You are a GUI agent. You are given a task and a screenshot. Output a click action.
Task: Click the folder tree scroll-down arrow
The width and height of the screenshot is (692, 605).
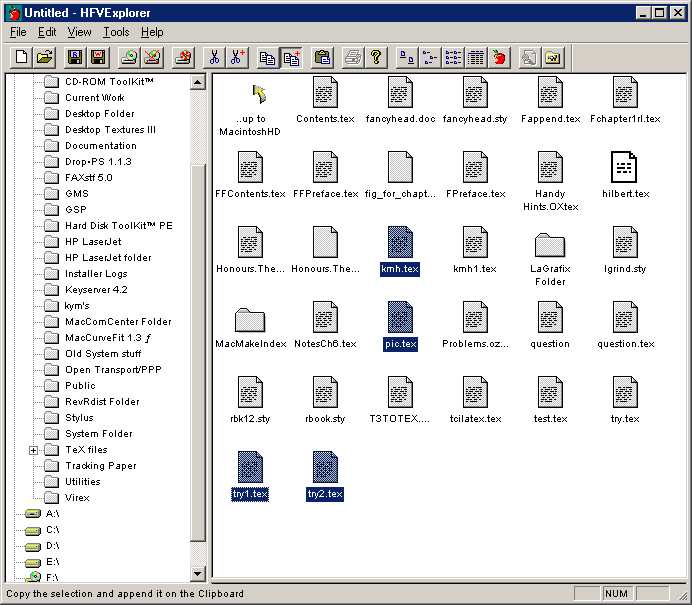(x=197, y=573)
